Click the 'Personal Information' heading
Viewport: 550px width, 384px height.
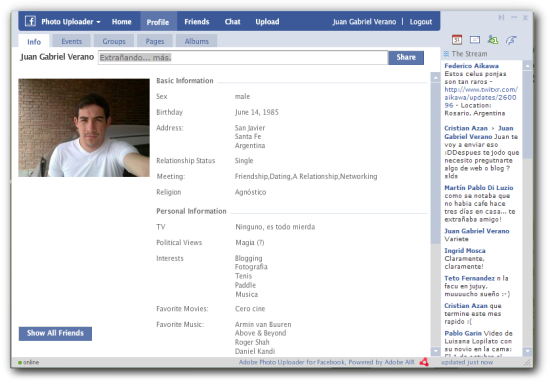[191, 211]
